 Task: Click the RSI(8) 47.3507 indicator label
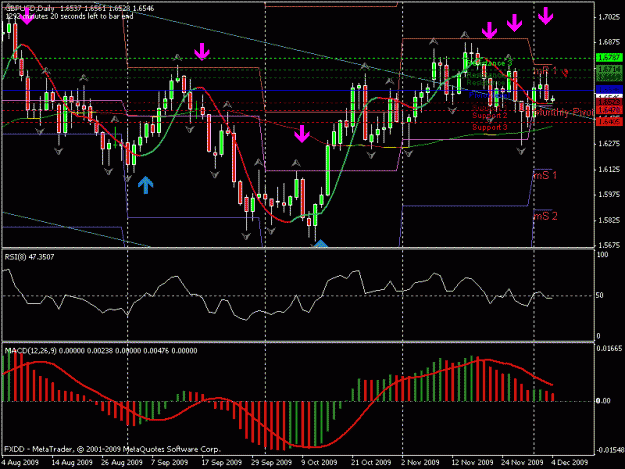pyautogui.click(x=29, y=257)
